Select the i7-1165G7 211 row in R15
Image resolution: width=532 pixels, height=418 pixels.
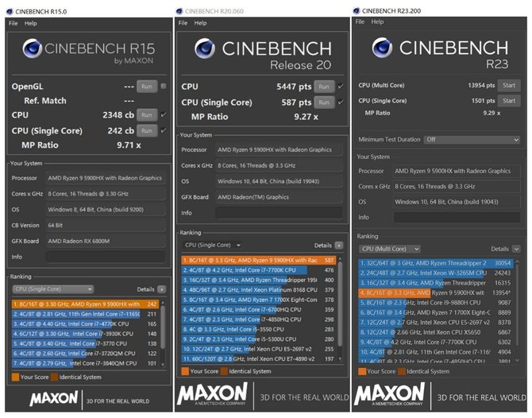pyautogui.click(x=85, y=314)
